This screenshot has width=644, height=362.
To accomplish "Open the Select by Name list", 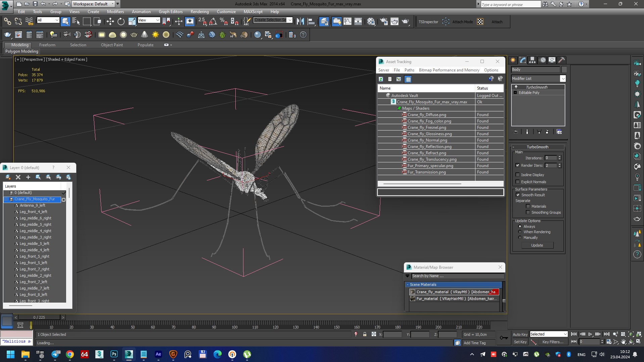I will (x=76, y=21).
